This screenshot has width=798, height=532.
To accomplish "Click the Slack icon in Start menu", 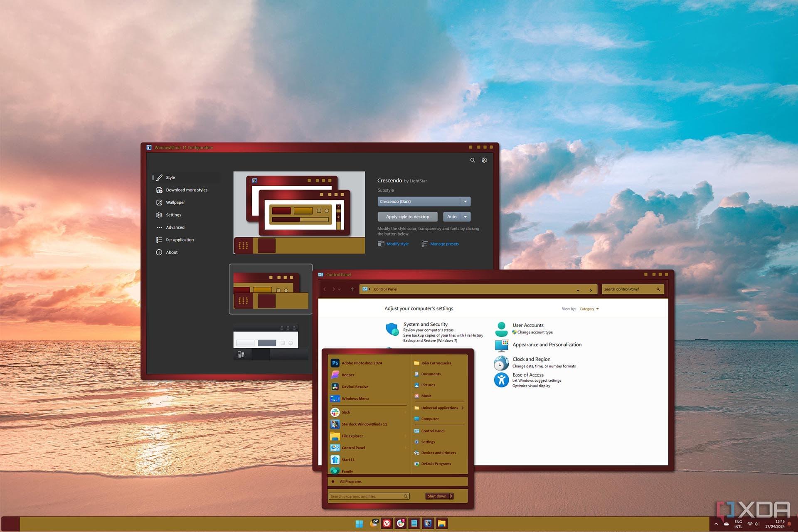I will 335,412.
